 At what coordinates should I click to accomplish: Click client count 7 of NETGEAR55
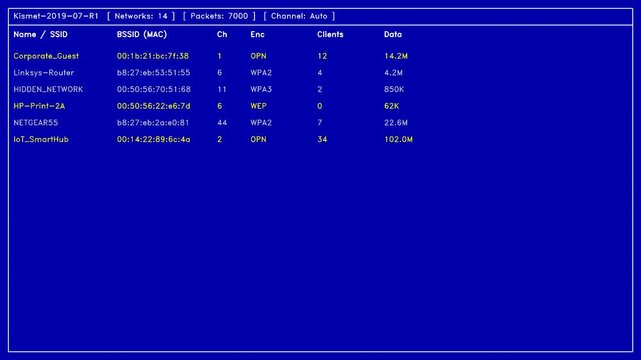coord(320,123)
